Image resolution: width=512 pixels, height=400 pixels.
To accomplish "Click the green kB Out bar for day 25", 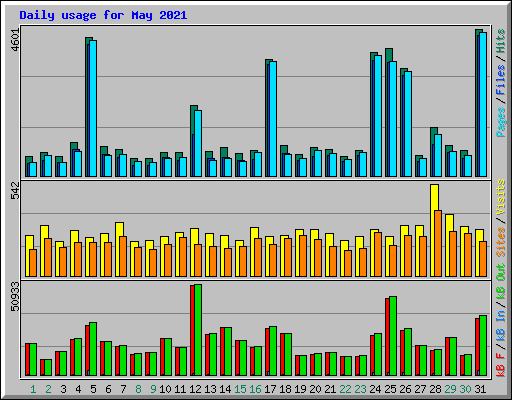I will (393, 336).
